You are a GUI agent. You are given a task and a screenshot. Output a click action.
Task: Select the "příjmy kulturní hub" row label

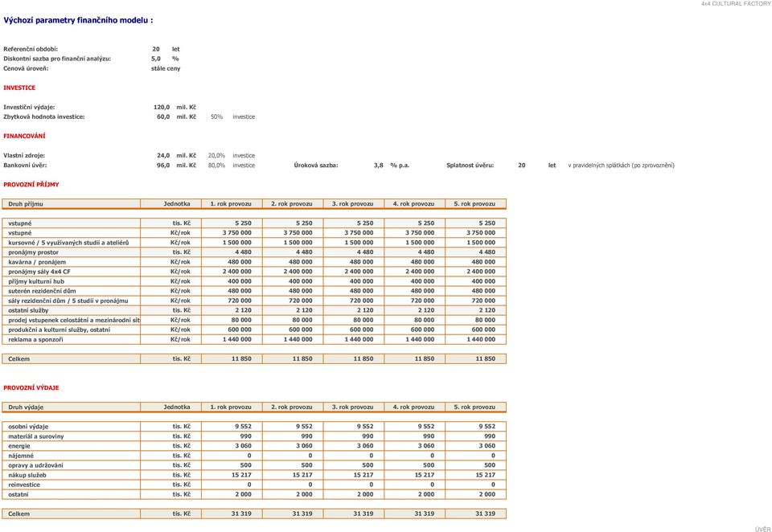tap(36, 281)
